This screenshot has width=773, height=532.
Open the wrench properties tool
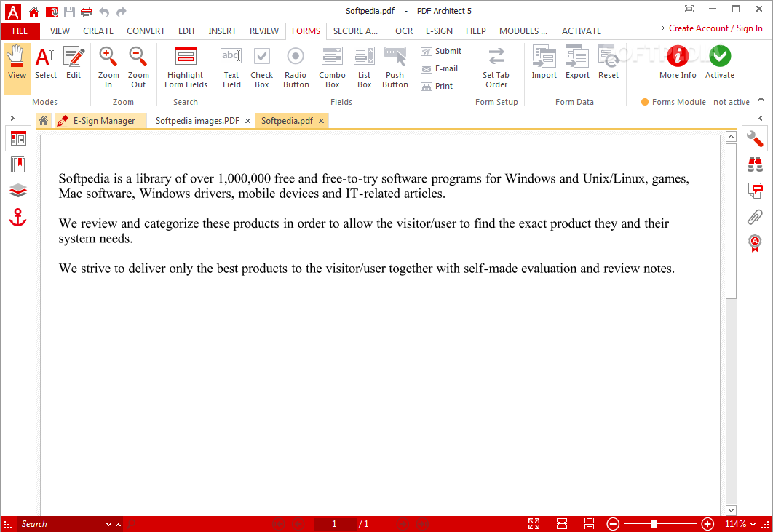(x=755, y=139)
